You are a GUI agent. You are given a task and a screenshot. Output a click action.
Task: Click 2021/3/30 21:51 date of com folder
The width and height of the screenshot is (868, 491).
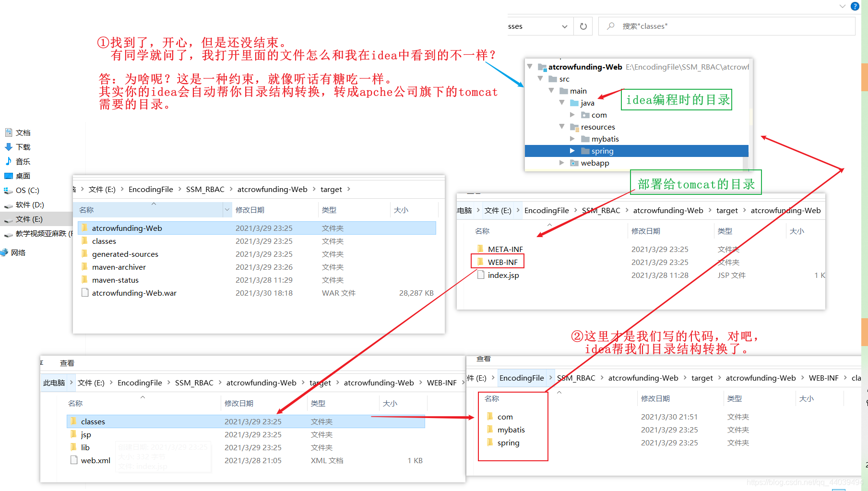point(669,417)
